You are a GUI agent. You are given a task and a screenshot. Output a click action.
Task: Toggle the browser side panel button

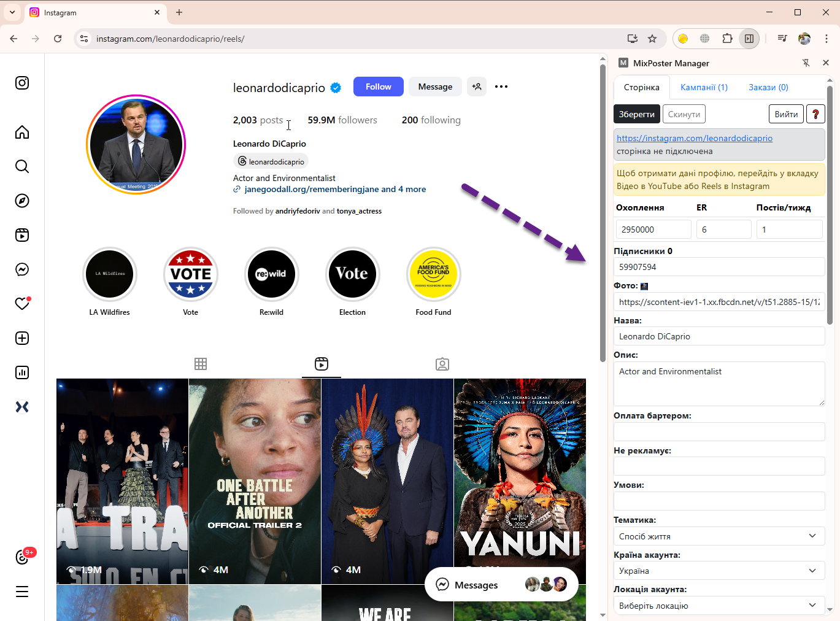click(x=749, y=39)
